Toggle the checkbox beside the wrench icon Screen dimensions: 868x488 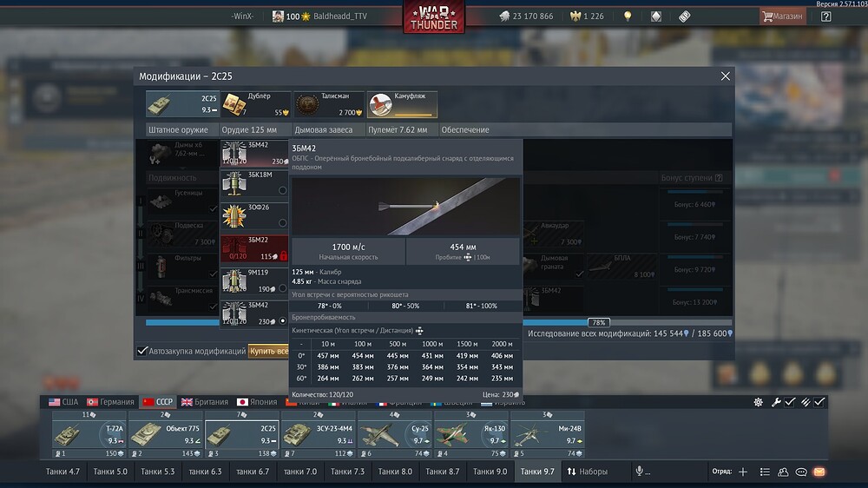(790, 402)
